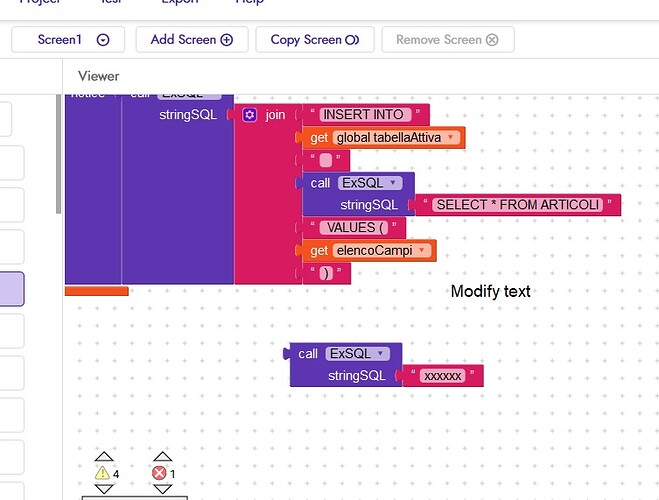Open the ExSQL dropdown inside join block
This screenshot has height=500, width=659.
click(x=393, y=183)
